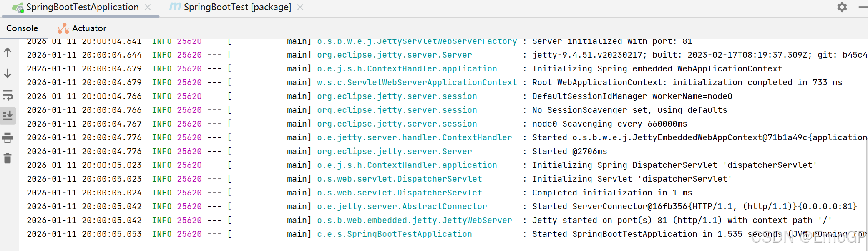Click 'No SessionScavenger set, using defaults' message
Screen dimensions: 868x251
[630, 110]
